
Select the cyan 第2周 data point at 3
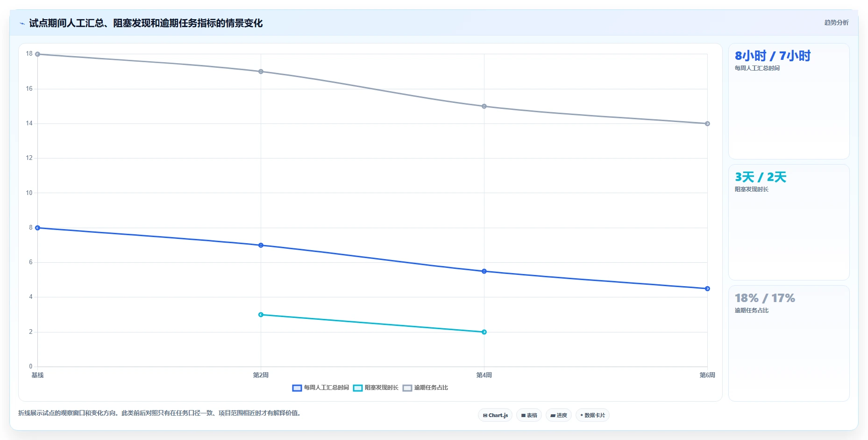261,315
